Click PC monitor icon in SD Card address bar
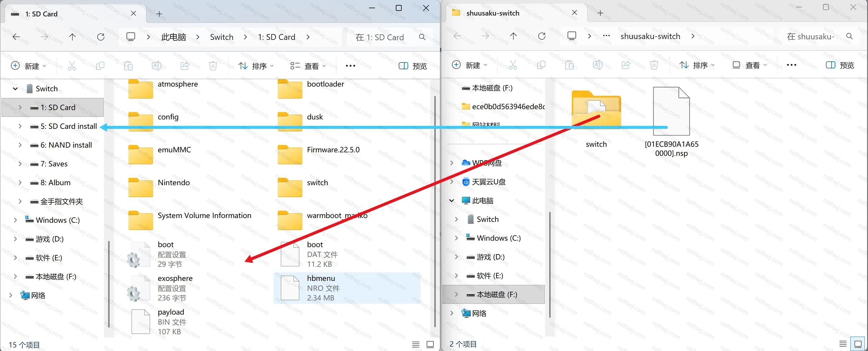This screenshot has width=868, height=351. [x=131, y=37]
